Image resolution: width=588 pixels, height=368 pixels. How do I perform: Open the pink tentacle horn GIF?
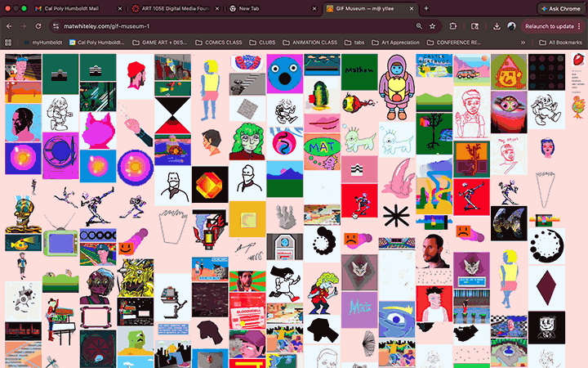tap(399, 177)
